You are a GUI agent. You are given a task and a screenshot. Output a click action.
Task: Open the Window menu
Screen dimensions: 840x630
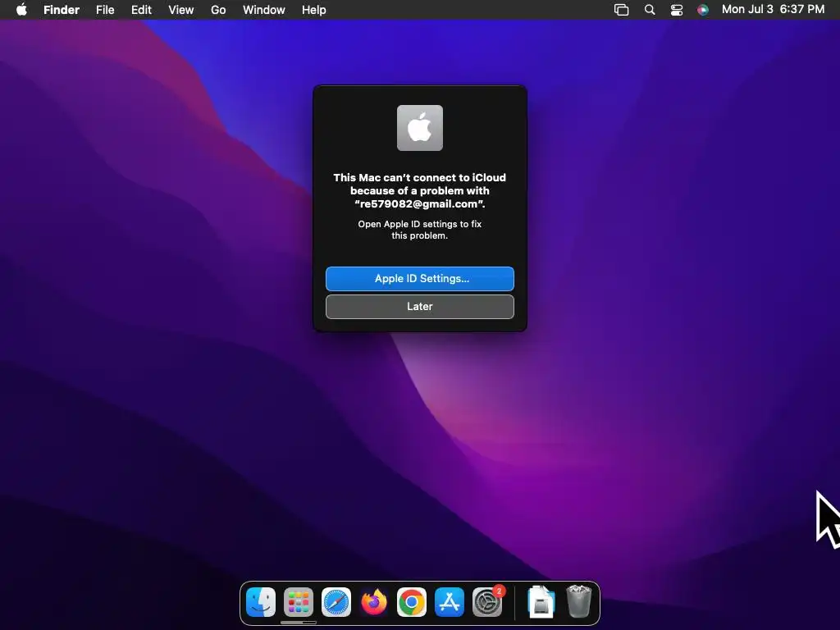[263, 10]
